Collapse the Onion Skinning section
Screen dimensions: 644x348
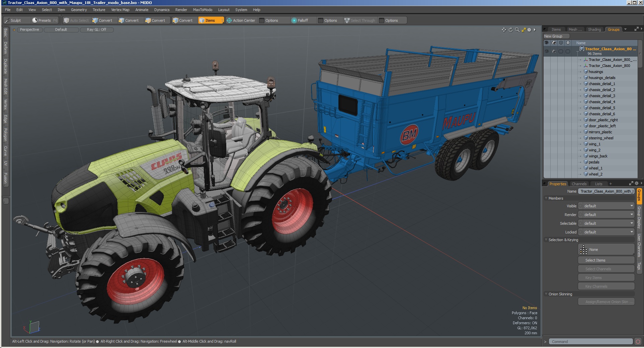(546, 294)
